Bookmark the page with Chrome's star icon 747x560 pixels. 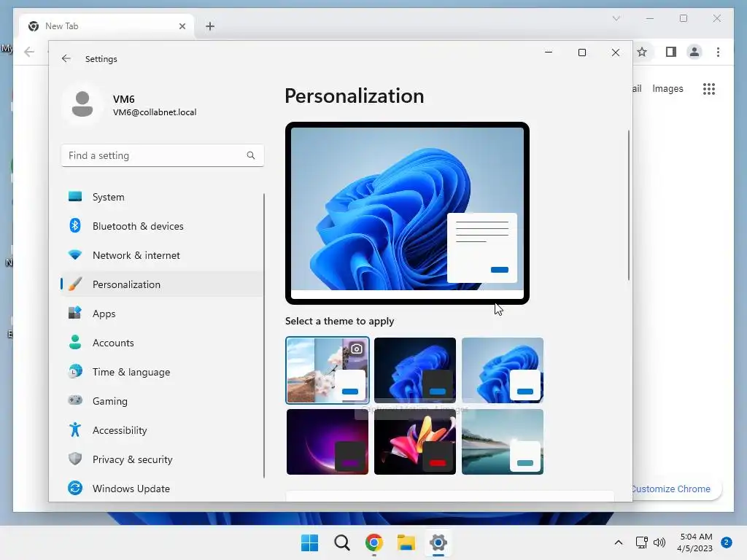[x=642, y=52]
